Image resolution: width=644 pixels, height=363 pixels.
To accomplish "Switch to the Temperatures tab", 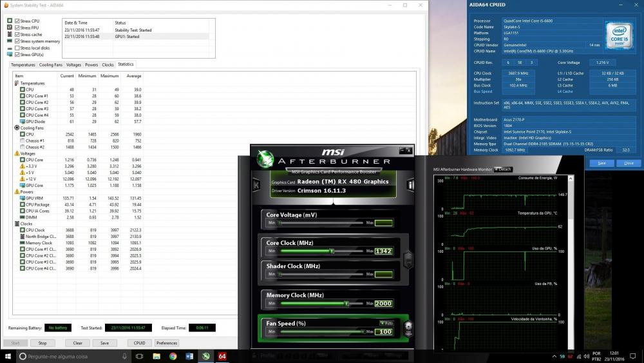I will click(23, 64).
